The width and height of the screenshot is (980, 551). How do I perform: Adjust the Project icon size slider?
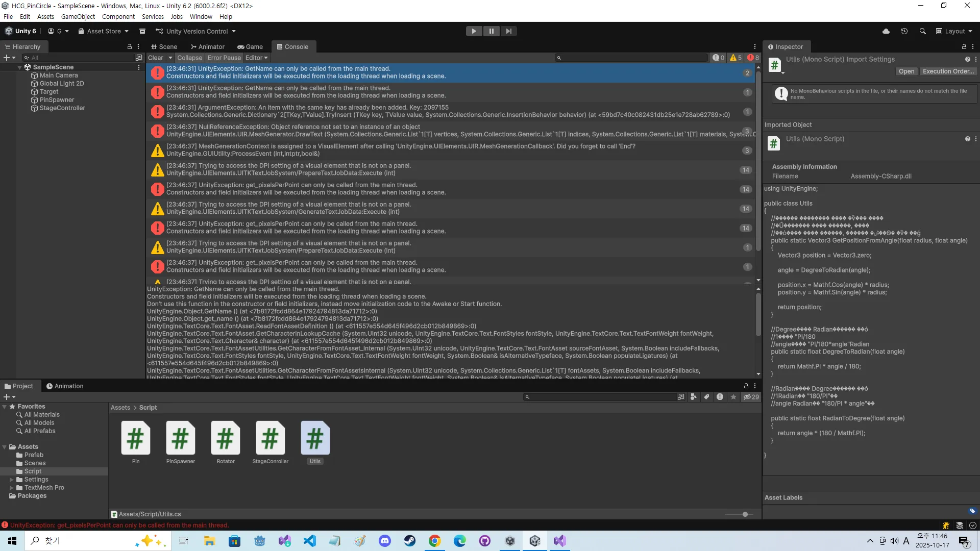tap(745, 514)
